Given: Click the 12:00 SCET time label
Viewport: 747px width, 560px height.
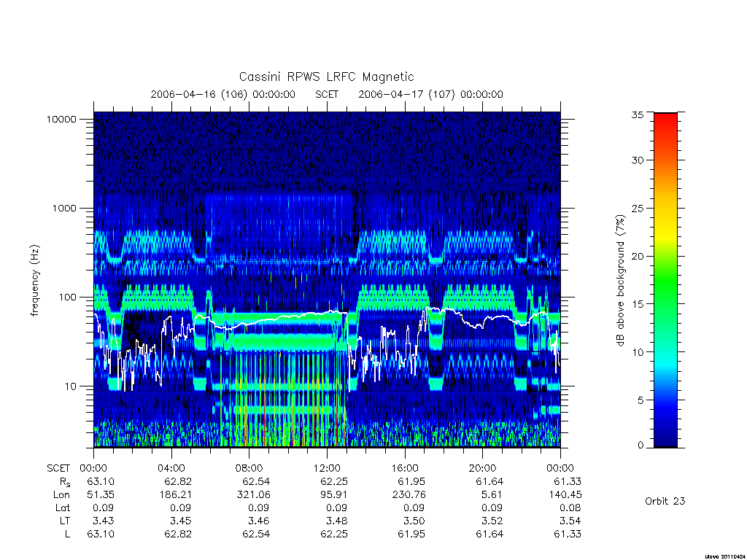Looking at the screenshot, I should click(327, 468).
